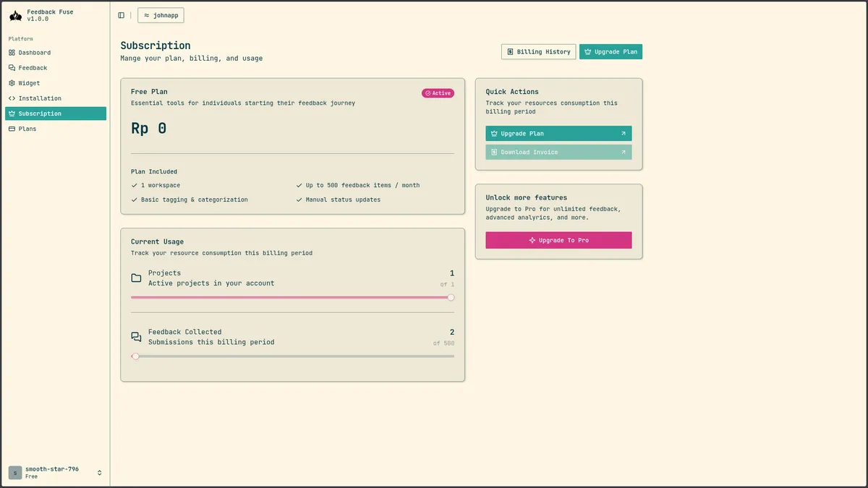The height and width of the screenshot is (488, 868).
Task: Click the checkmark beside 1 workspace
Action: (x=133, y=185)
